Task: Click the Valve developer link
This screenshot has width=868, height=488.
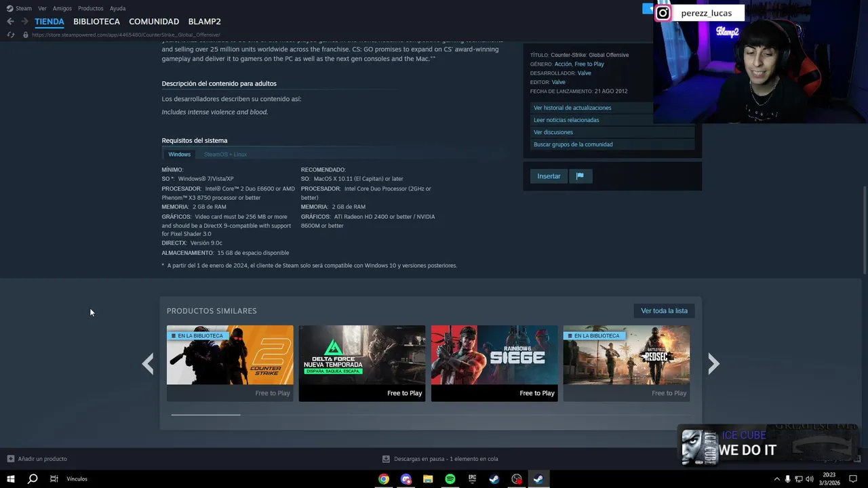Action: [585, 73]
